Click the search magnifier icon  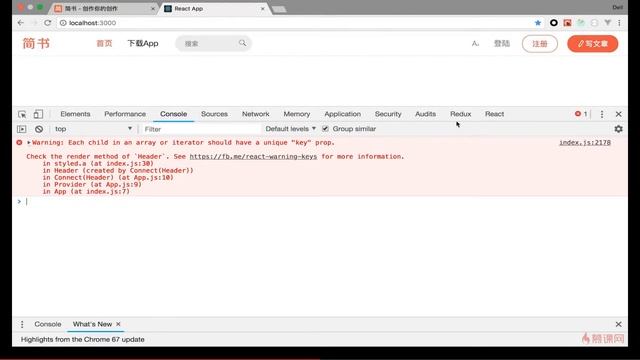click(242, 43)
